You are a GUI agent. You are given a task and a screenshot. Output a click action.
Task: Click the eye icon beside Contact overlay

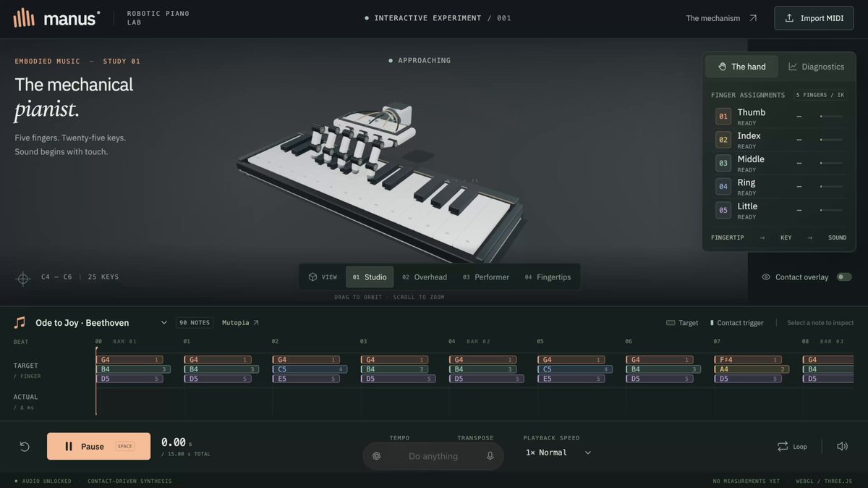click(x=766, y=277)
